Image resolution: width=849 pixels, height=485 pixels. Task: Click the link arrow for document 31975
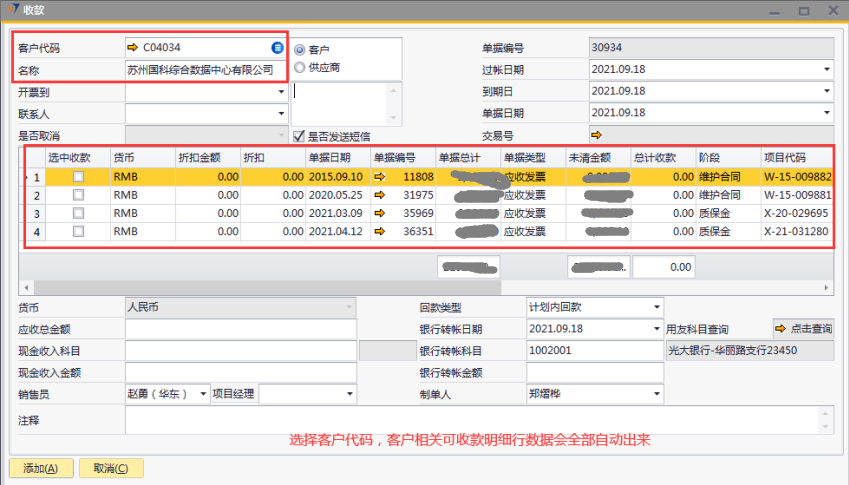click(x=380, y=195)
